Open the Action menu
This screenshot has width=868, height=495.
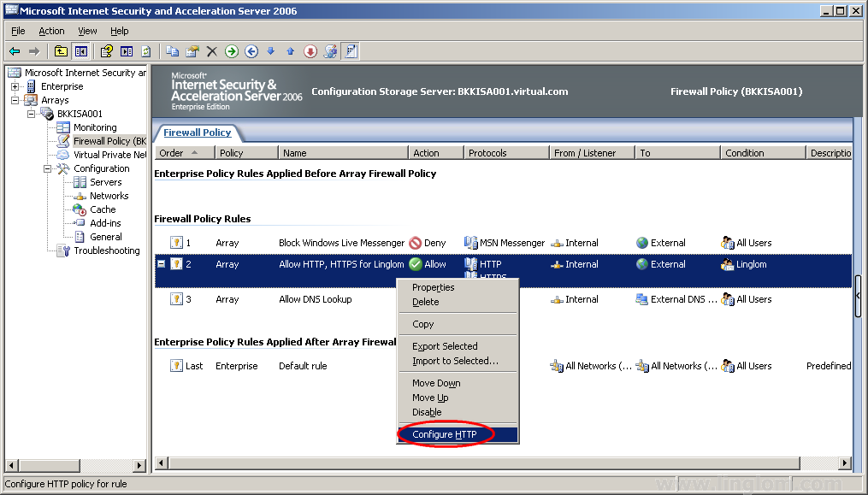click(x=51, y=31)
